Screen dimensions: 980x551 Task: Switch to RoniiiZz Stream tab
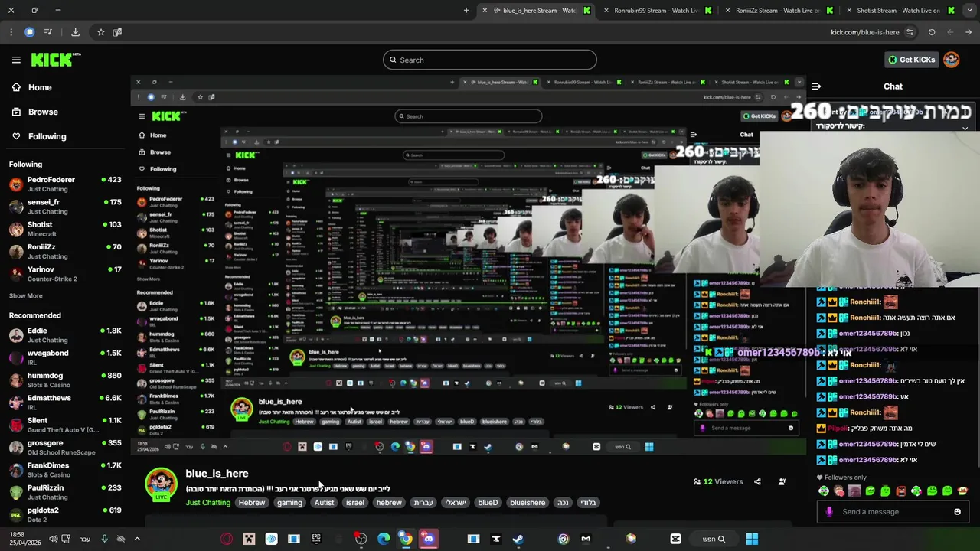[779, 11]
